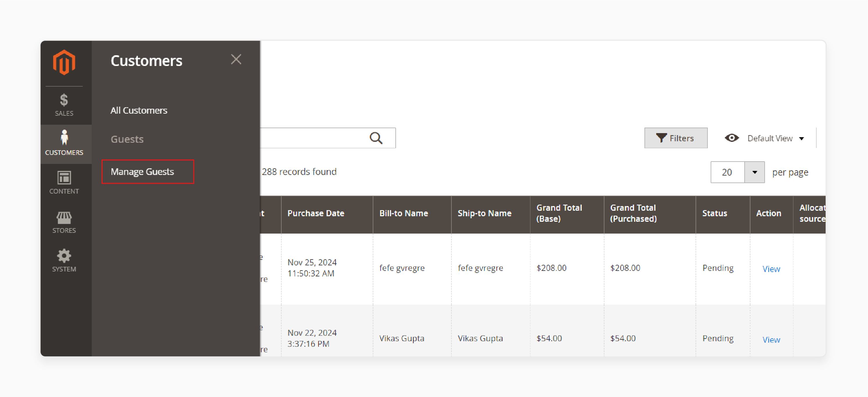The height and width of the screenshot is (397, 868).
Task: Click the 20 per page value field
Action: 727,172
